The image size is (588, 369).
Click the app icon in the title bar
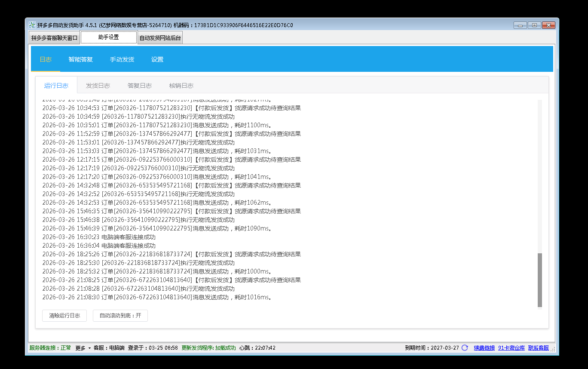tap(32, 25)
